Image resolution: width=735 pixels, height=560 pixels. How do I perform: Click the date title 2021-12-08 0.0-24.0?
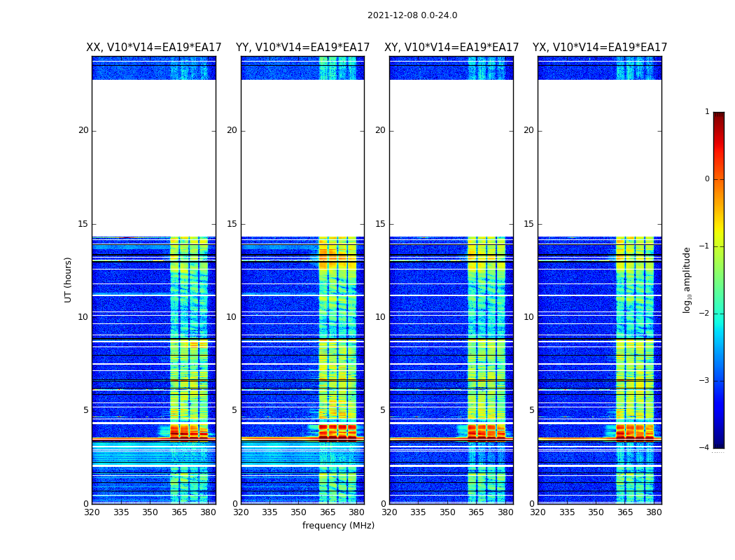pyautogui.click(x=412, y=15)
